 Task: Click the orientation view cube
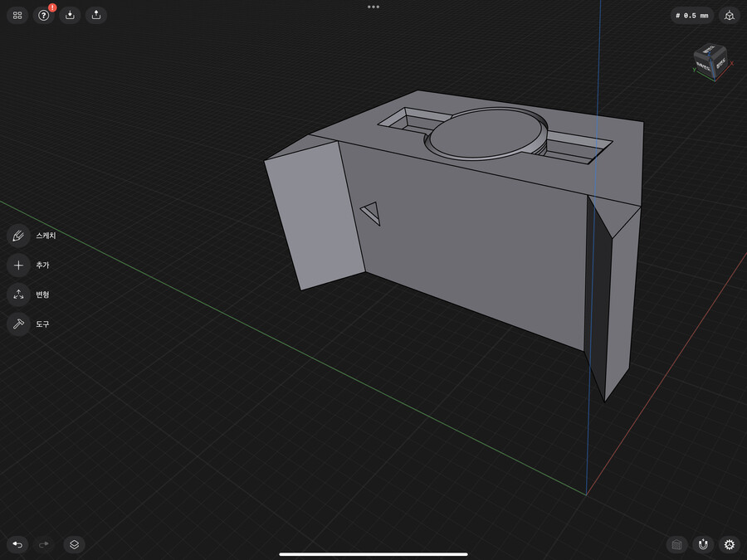tap(710, 61)
